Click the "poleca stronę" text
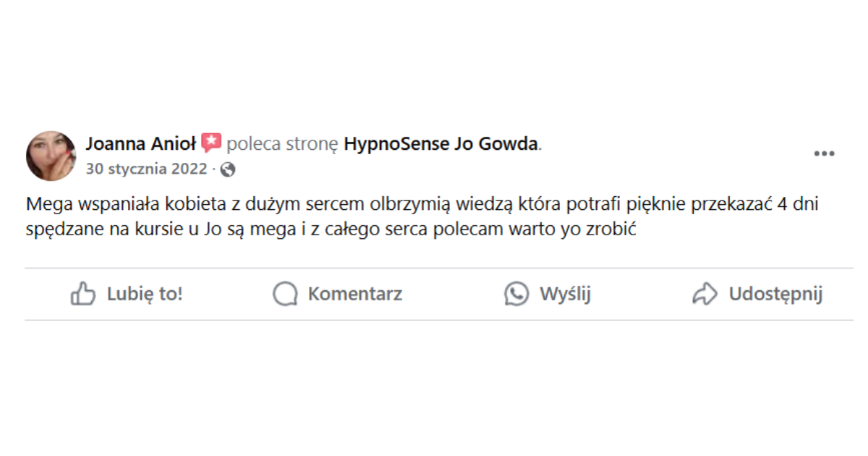The image size is (868, 456). (x=282, y=144)
